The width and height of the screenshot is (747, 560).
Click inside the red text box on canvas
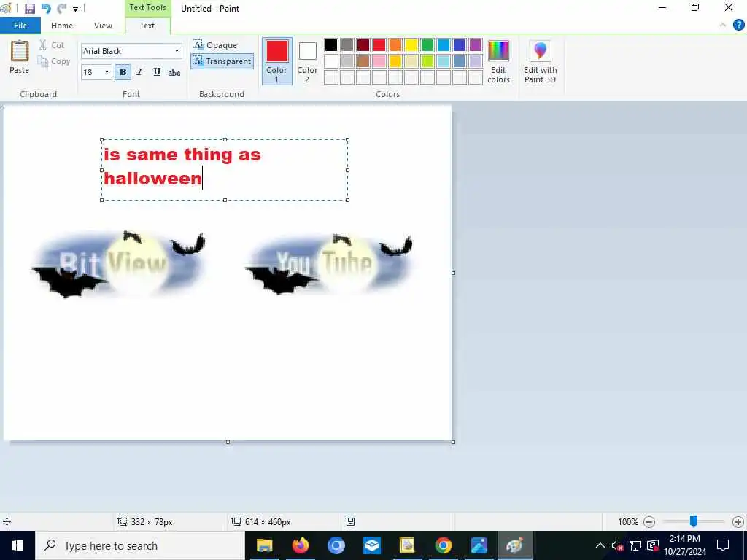tap(225, 170)
